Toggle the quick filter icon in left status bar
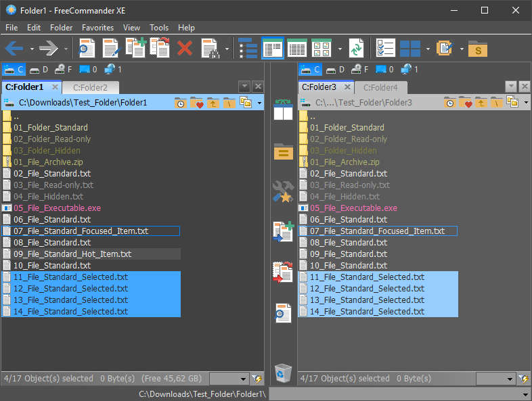Viewport: 532px width, 401px height. (x=257, y=379)
